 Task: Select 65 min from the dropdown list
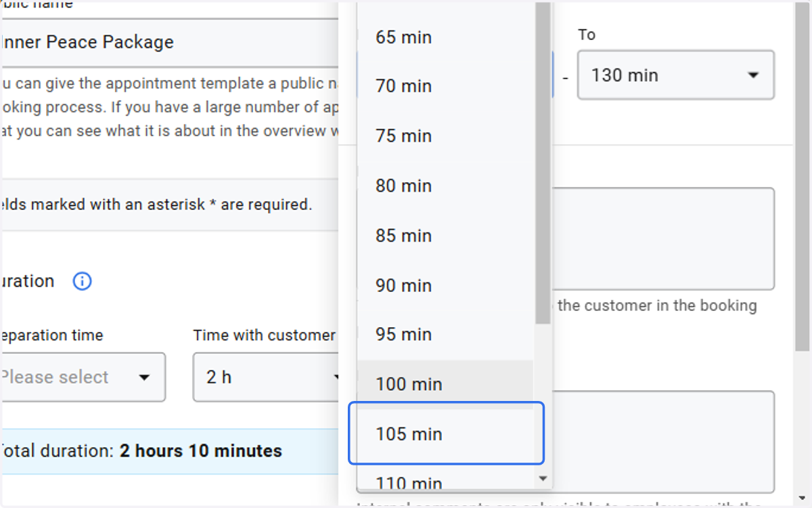[445, 37]
